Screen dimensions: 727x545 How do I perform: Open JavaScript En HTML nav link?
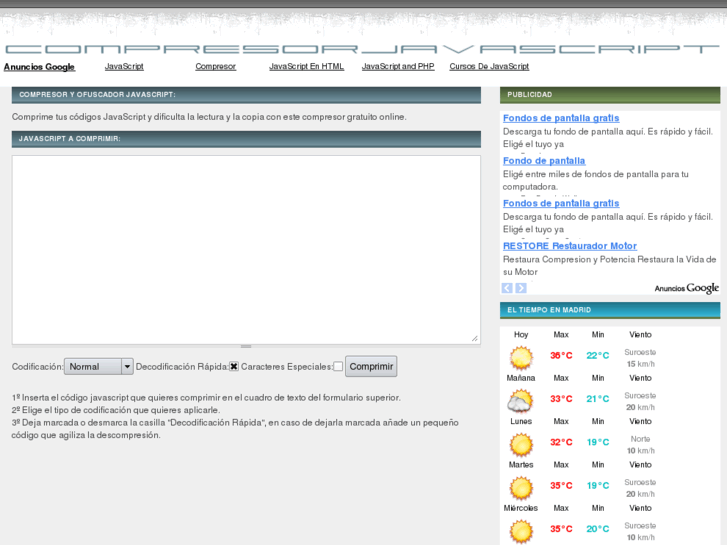306,66
